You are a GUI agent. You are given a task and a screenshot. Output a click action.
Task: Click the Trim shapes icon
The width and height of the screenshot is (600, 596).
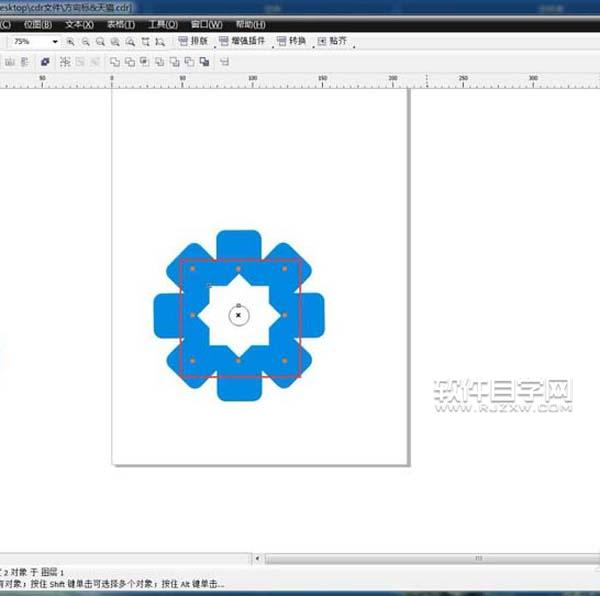(128, 62)
